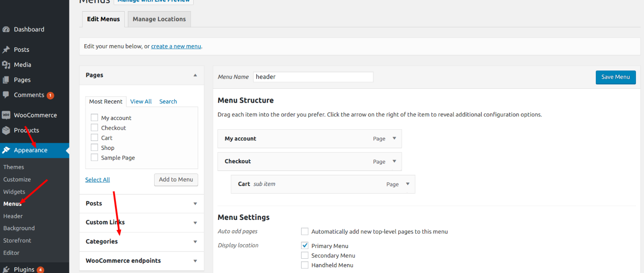The height and width of the screenshot is (273, 644).
Task: Expand the Checkout menu item options
Action: (394, 161)
